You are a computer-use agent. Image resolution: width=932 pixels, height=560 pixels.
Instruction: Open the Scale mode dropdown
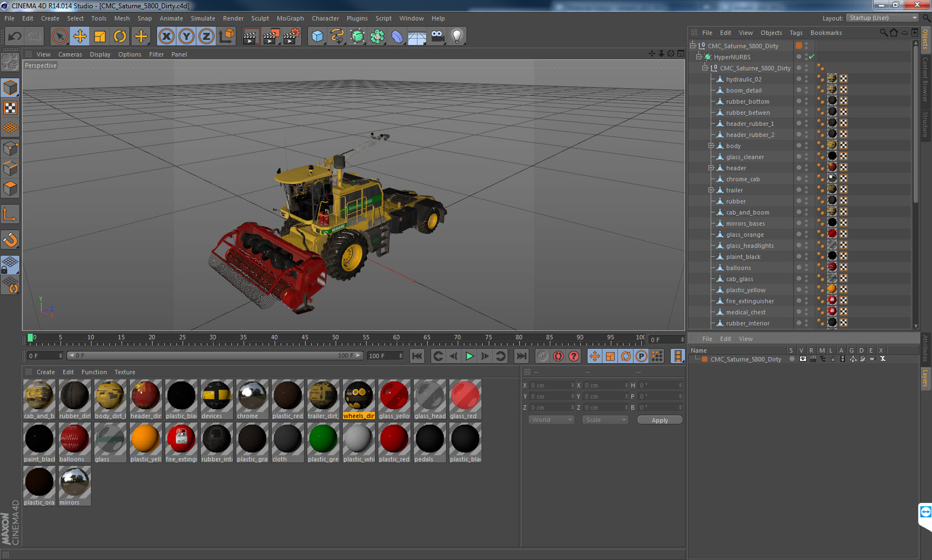pyautogui.click(x=605, y=420)
